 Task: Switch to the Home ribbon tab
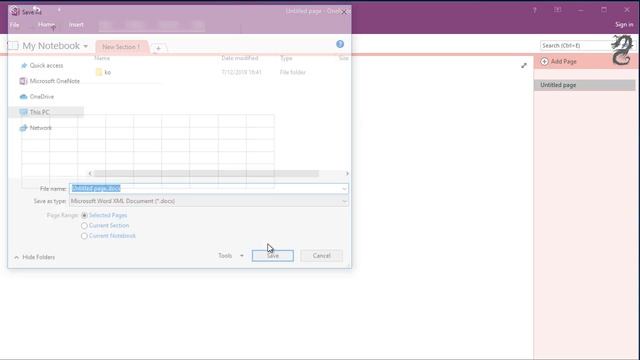click(x=46, y=25)
